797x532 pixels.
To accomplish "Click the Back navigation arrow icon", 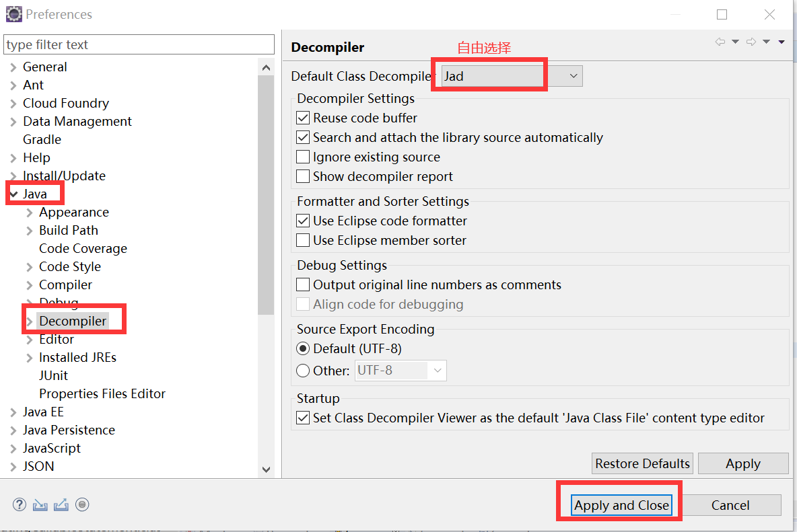I will (720, 42).
